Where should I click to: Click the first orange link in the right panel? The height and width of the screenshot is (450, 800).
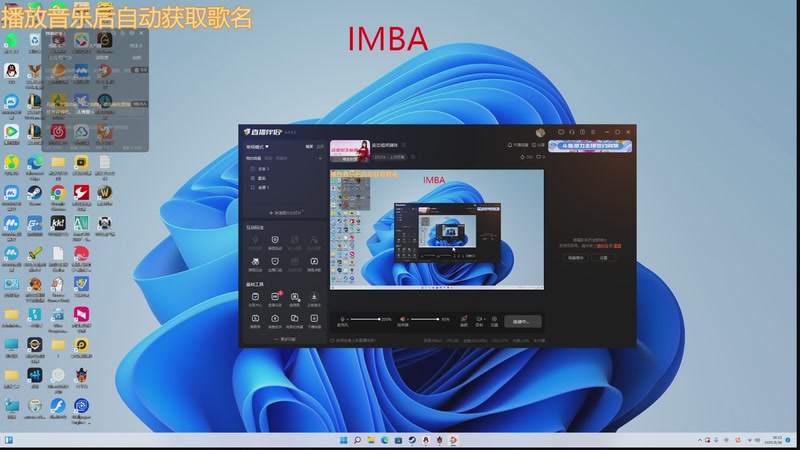coord(602,246)
